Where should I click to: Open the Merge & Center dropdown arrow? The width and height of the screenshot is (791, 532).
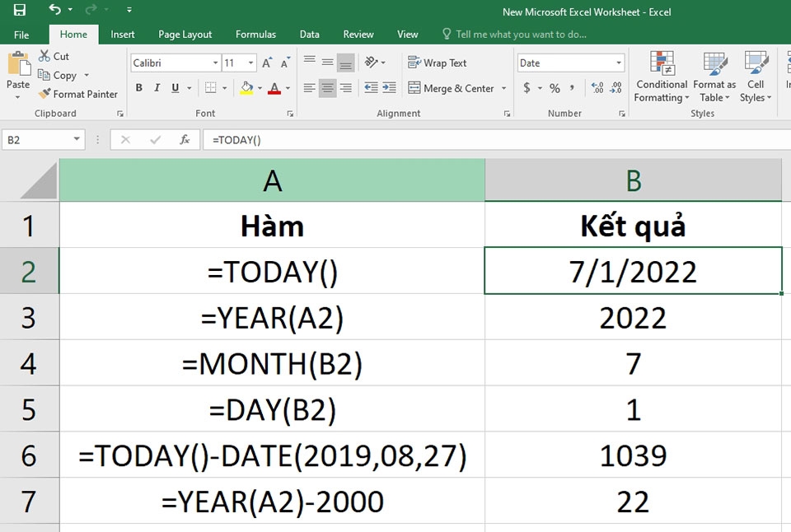click(x=503, y=88)
